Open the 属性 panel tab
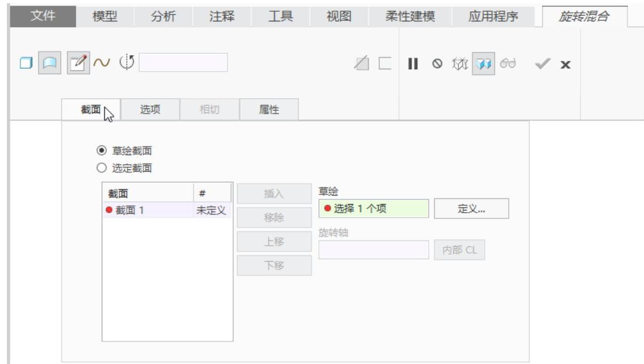The height and width of the screenshot is (364, 644). coord(269,110)
